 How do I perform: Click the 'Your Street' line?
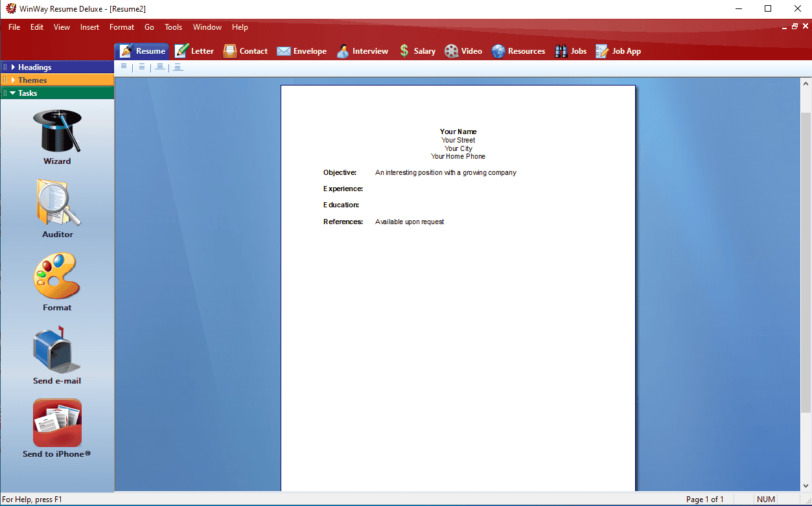coord(458,140)
